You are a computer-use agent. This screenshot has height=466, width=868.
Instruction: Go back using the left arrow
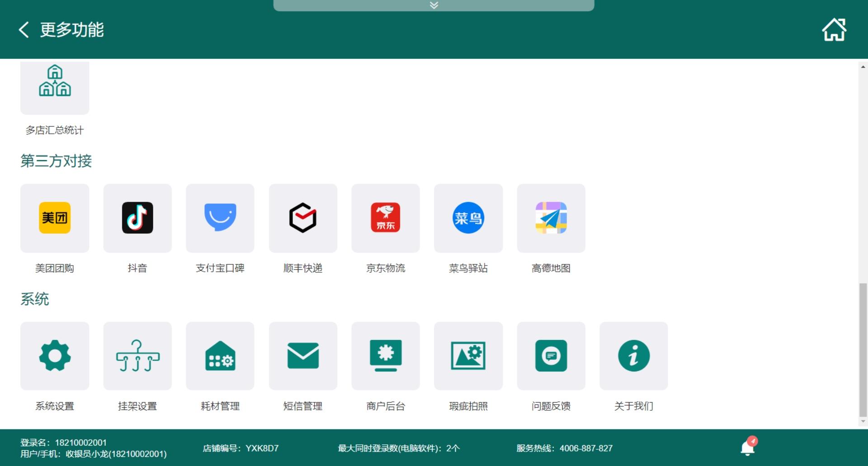click(x=24, y=30)
